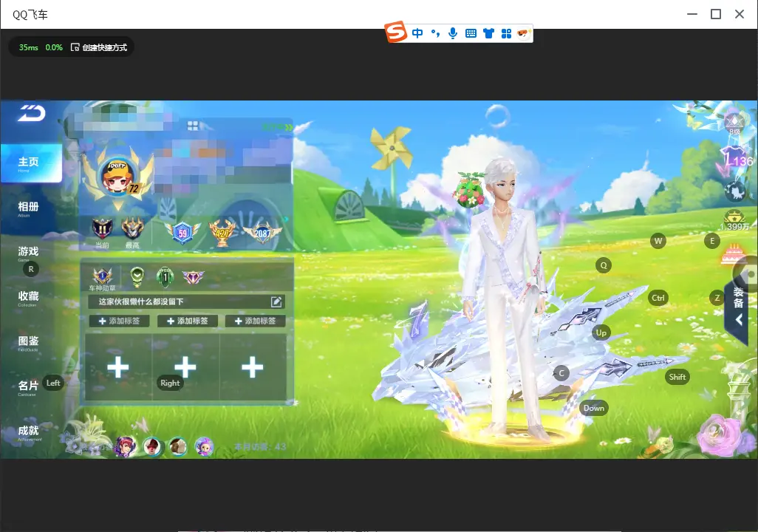Click the 8级 level emblem icon
The height and width of the screenshot is (532, 758).
click(x=735, y=123)
